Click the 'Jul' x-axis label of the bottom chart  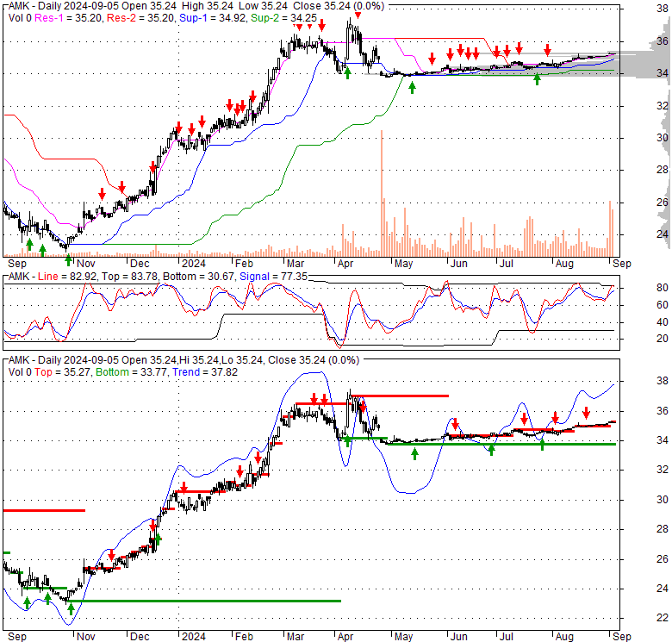pos(506,637)
